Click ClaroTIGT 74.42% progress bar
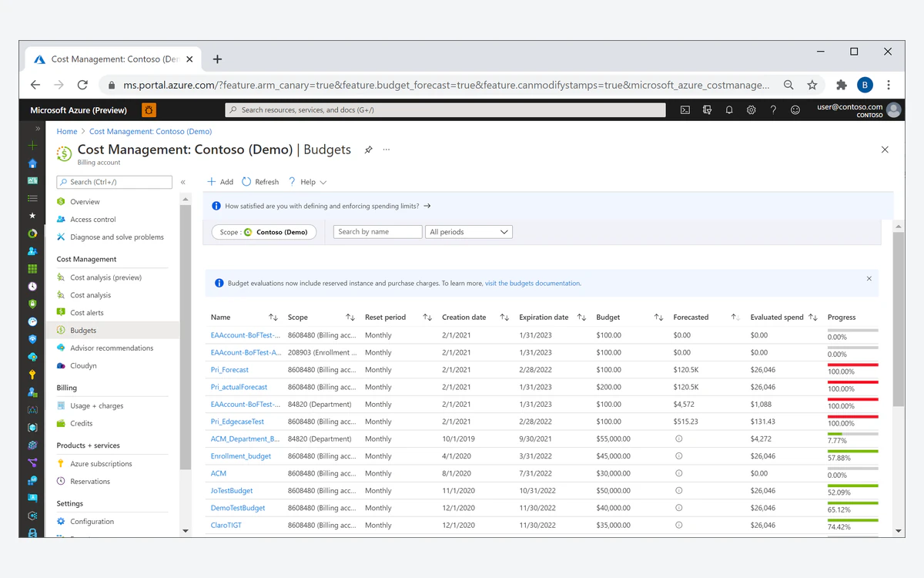924x578 pixels. (x=852, y=520)
